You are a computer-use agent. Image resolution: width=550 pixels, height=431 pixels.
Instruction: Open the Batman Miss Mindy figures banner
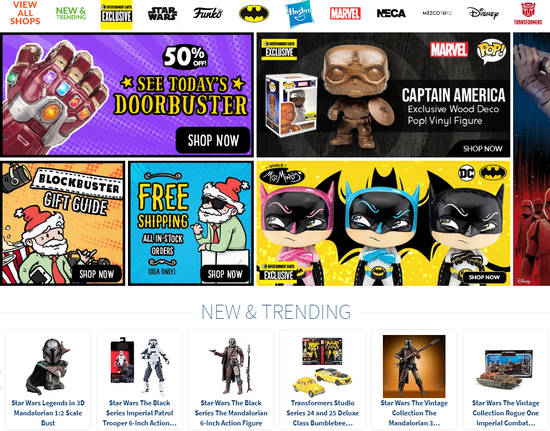pyautogui.click(x=383, y=223)
